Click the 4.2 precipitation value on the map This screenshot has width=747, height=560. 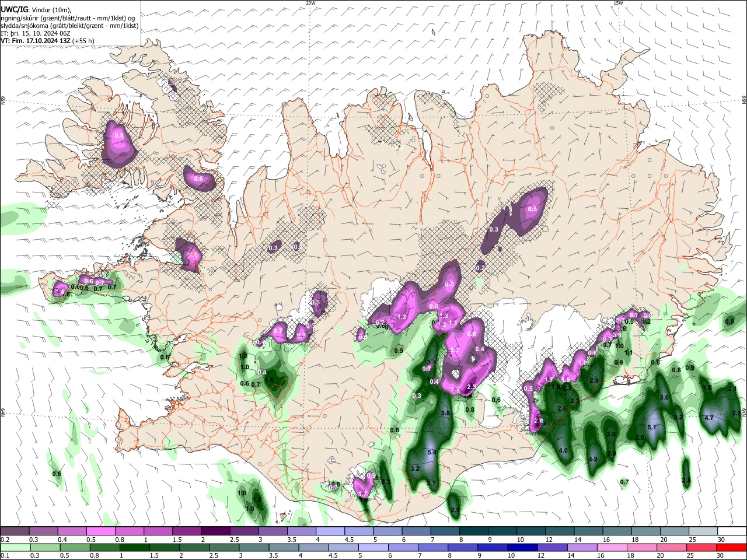pos(593,459)
